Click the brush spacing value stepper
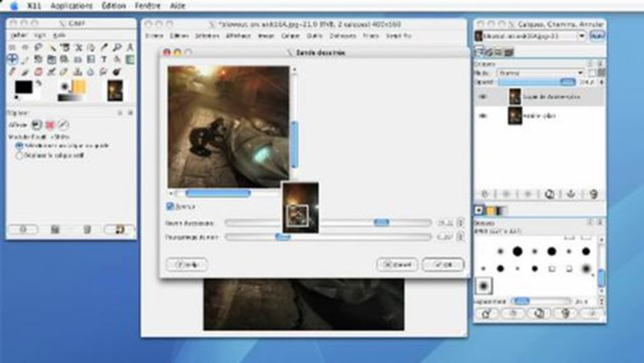The image size is (644, 363). 601,302
